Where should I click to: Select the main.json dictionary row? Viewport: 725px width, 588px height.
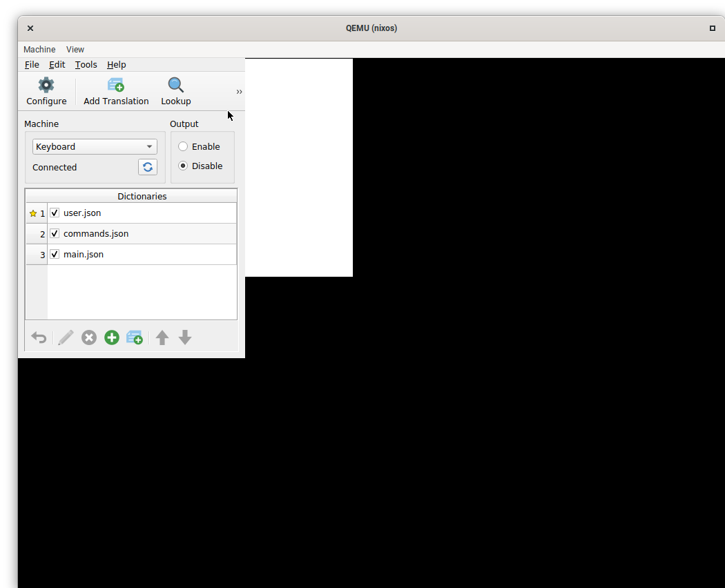(x=138, y=255)
